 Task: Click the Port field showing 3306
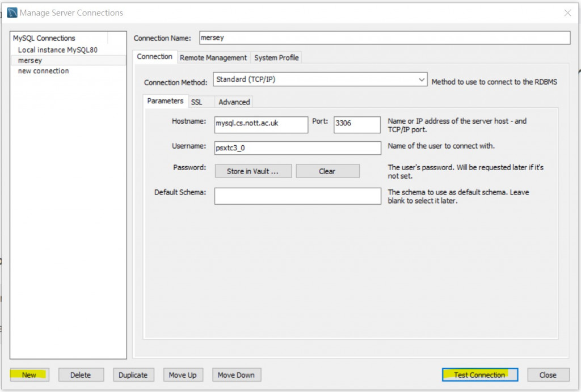[x=357, y=125]
